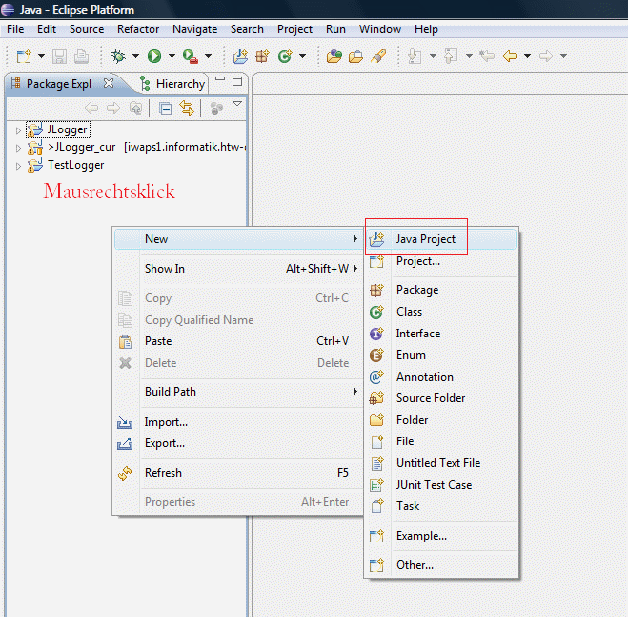This screenshot has width=628, height=617.
Task: Click New Java Class toolbar icon
Action: [x=285, y=56]
